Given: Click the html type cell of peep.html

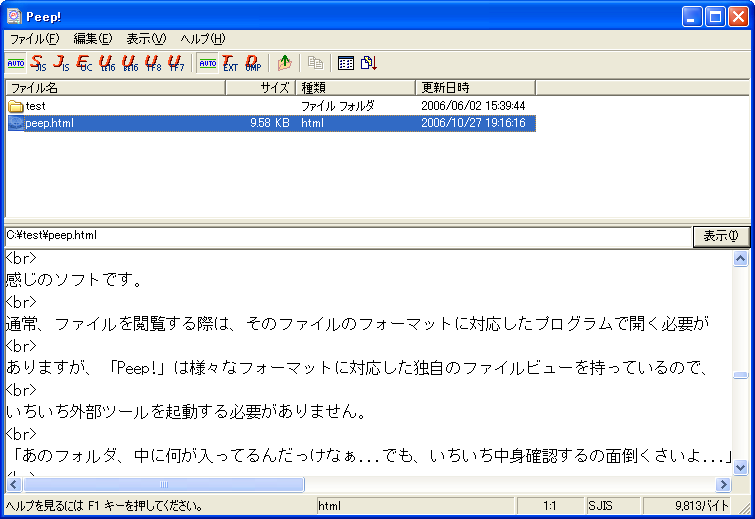Looking at the screenshot, I should [312, 123].
